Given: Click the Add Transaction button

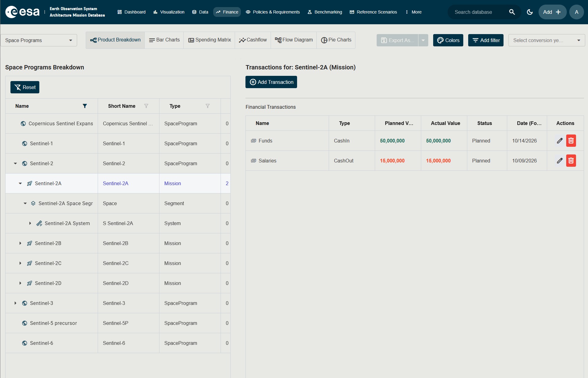Looking at the screenshot, I should pyautogui.click(x=271, y=82).
